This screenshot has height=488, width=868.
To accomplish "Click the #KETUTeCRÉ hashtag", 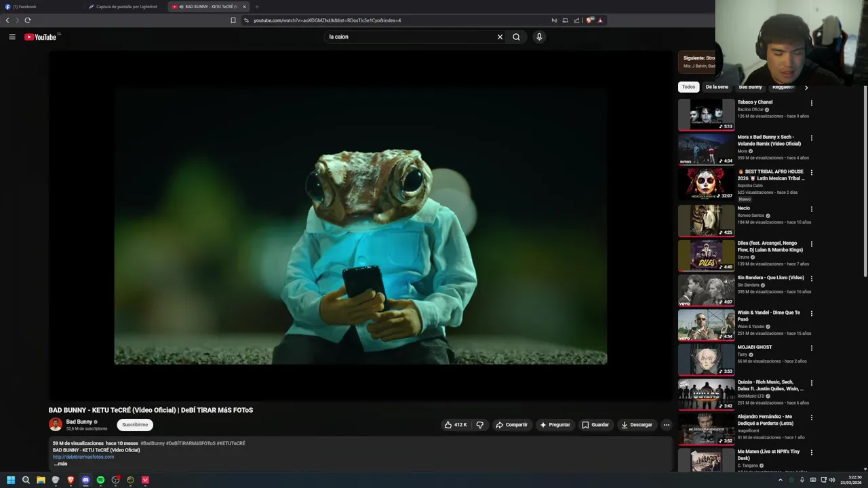I will (x=231, y=443).
